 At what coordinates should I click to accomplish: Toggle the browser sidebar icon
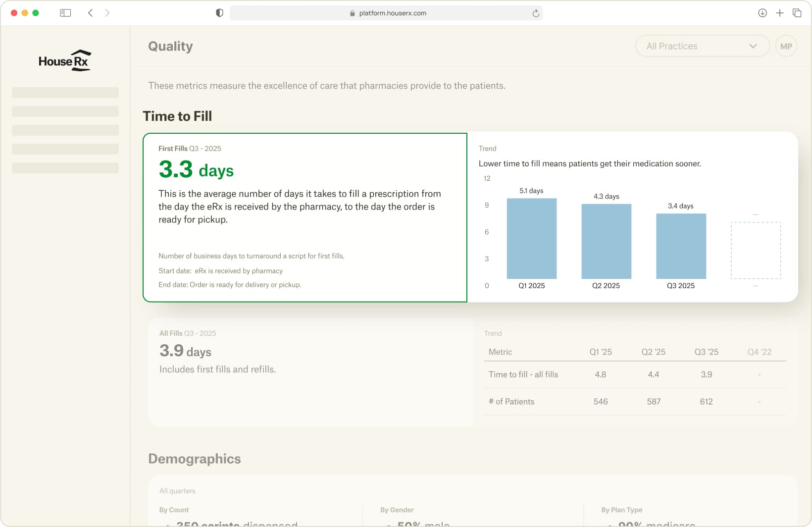pos(65,13)
